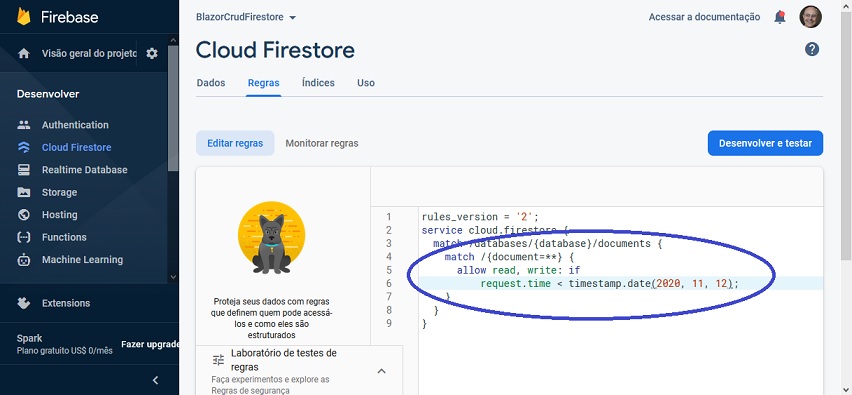Click the Authentication people icon

pyautogui.click(x=24, y=125)
